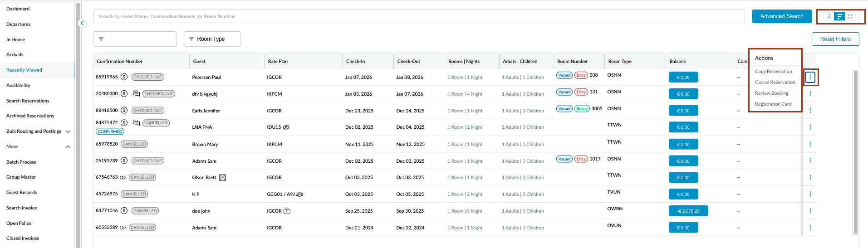
Task: Click the dollar icon beside confirmation 85919965
Action: [124, 77]
